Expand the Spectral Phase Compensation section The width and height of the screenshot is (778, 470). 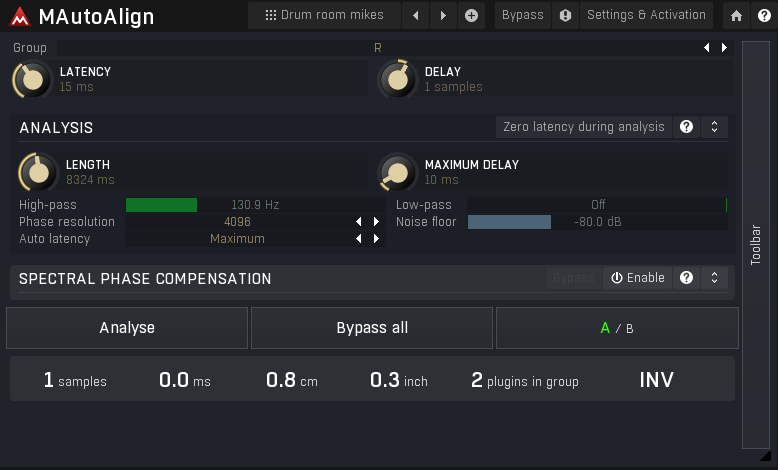[x=714, y=278]
